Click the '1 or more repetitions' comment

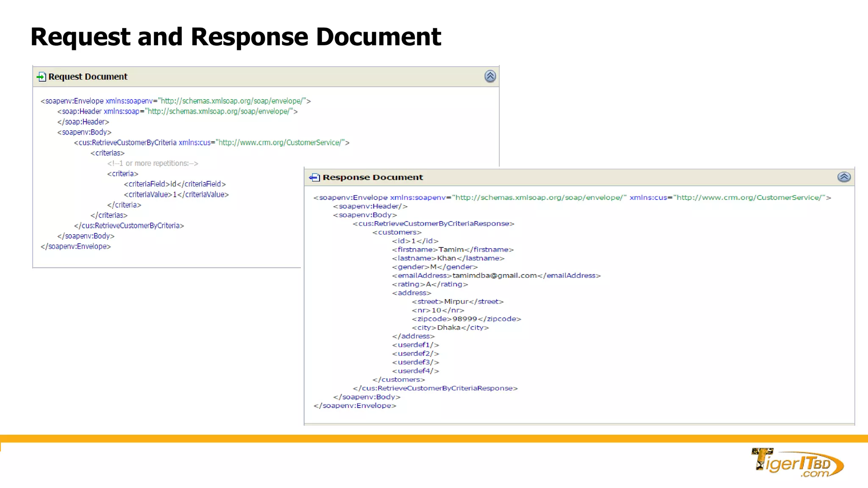[x=153, y=164]
